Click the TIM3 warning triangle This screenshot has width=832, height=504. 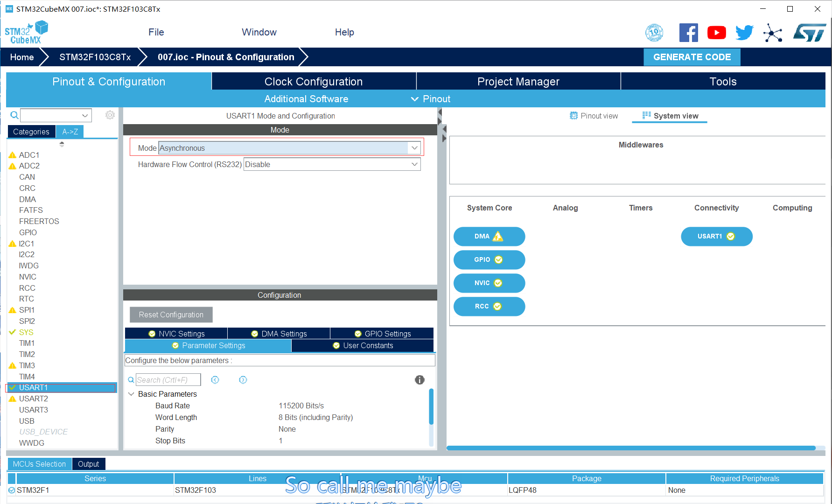13,365
